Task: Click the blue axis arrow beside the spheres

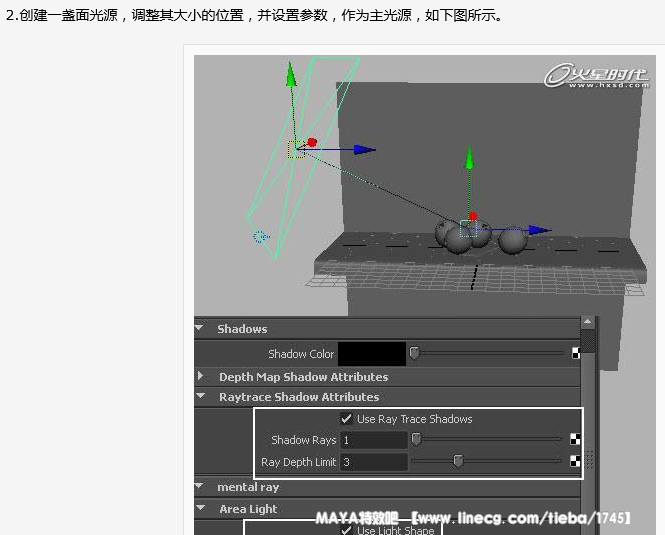Action: click(x=538, y=230)
